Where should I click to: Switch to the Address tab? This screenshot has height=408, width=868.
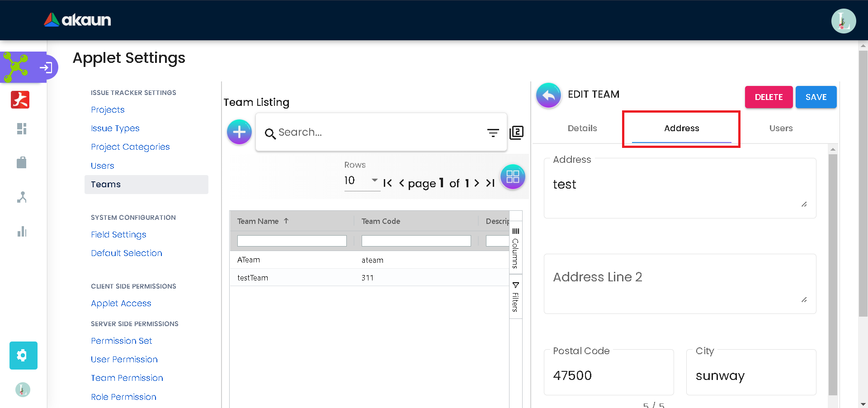pyautogui.click(x=681, y=128)
